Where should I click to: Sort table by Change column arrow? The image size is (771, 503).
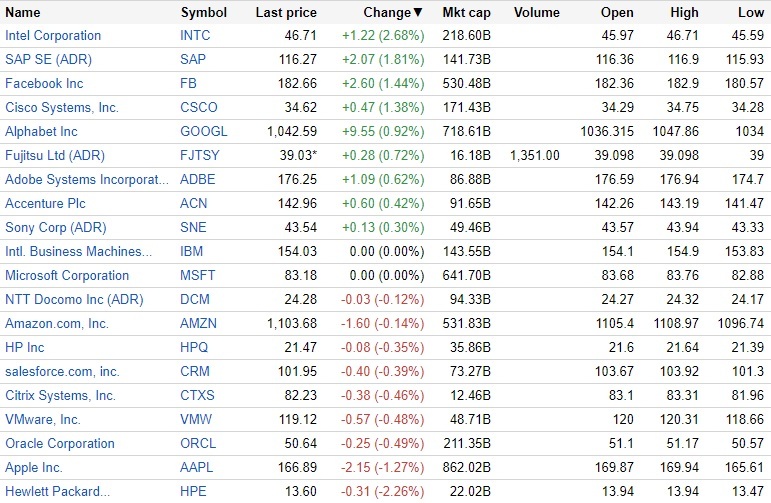pos(418,13)
